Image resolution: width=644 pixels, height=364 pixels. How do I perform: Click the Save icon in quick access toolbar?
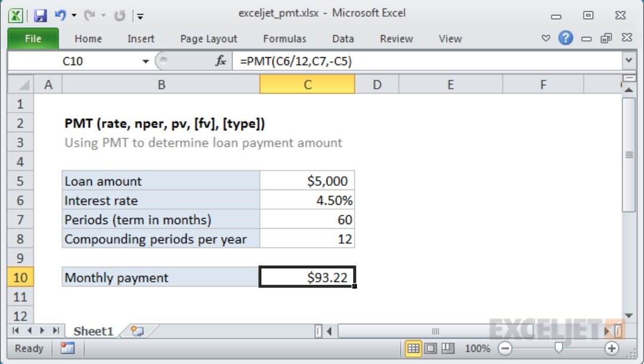tap(41, 15)
